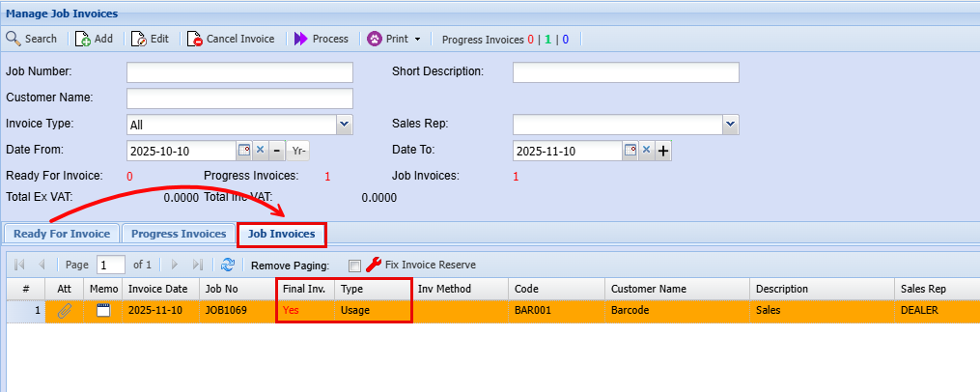Refresh the invoice grid
980x392 pixels.
pyautogui.click(x=228, y=265)
